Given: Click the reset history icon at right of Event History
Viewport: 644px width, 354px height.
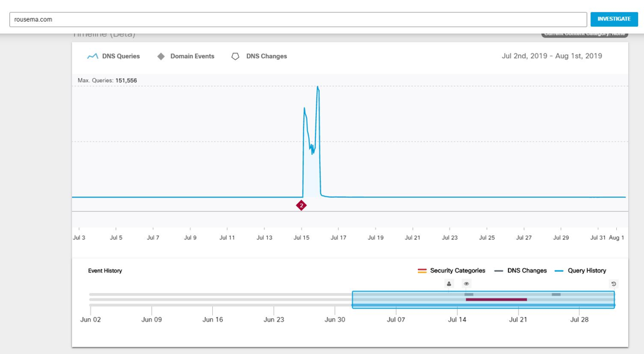Looking at the screenshot, I should (x=614, y=284).
